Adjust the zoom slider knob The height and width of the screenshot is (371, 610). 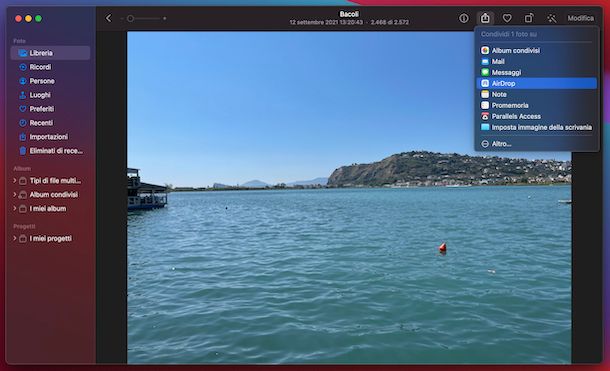click(x=130, y=18)
